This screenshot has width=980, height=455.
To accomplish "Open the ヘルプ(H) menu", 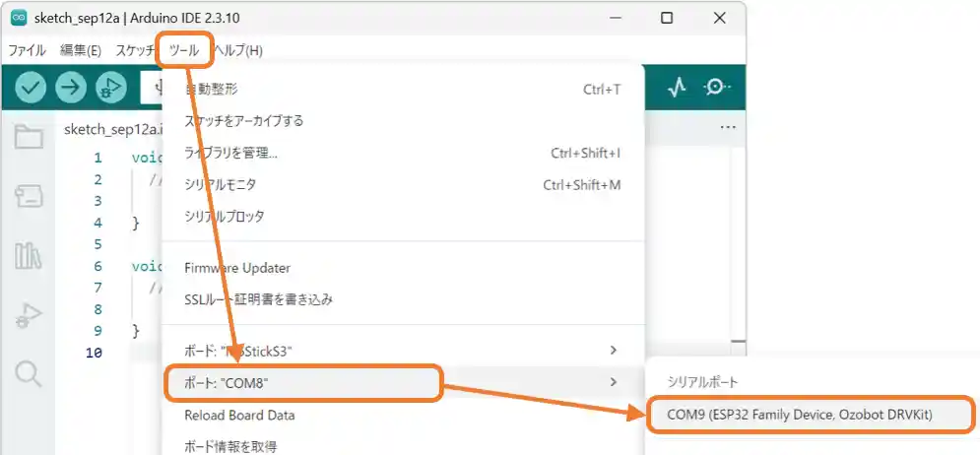I will [x=237, y=50].
